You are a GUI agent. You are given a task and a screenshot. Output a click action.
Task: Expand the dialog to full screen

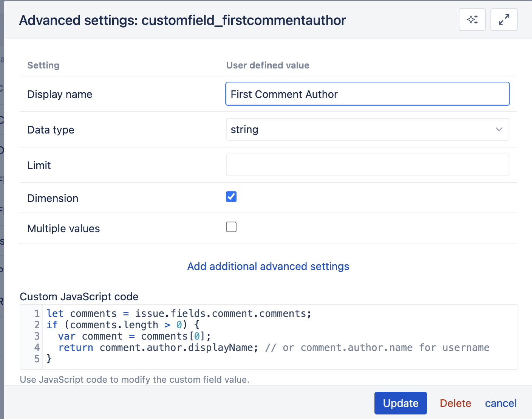(504, 20)
